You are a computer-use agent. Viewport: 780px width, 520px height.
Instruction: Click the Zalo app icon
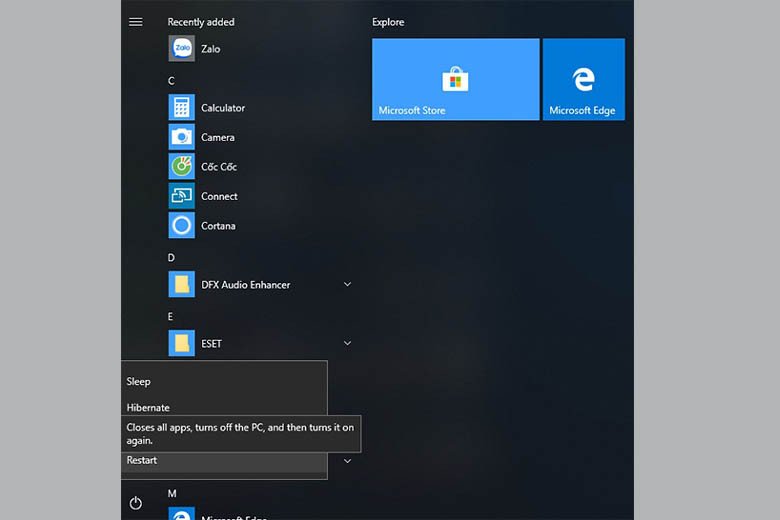click(x=182, y=48)
